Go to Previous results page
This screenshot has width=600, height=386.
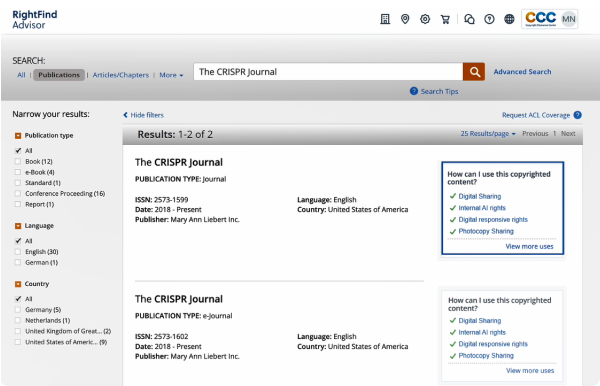point(535,134)
